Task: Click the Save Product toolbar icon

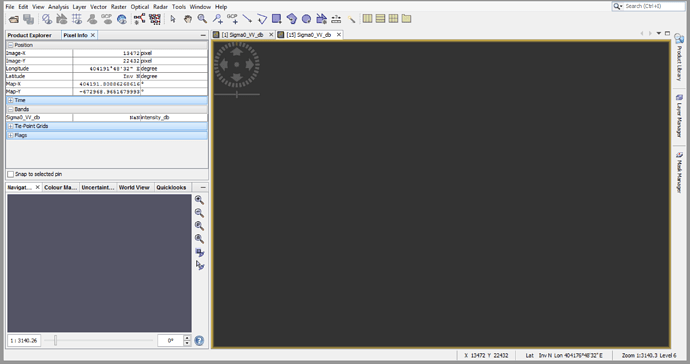Action: 29,19
